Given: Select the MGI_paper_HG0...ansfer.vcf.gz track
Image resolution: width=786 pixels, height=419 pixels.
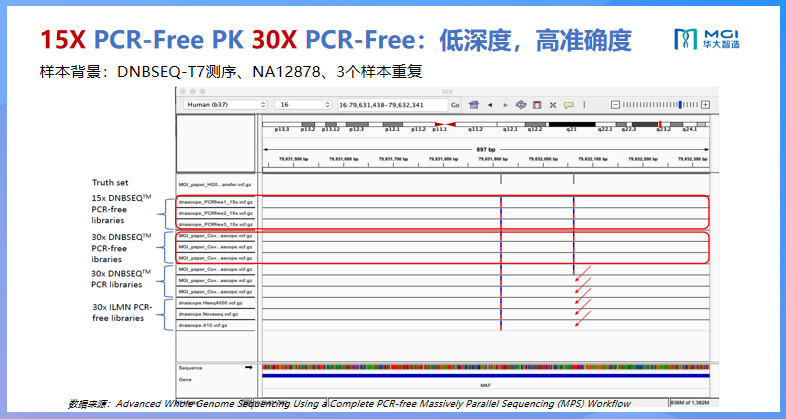Looking at the screenshot, I should pos(216,184).
